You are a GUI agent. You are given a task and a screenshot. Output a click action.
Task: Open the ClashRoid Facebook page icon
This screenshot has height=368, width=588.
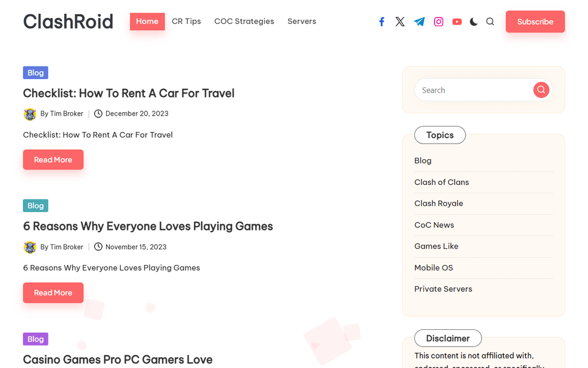coord(381,22)
